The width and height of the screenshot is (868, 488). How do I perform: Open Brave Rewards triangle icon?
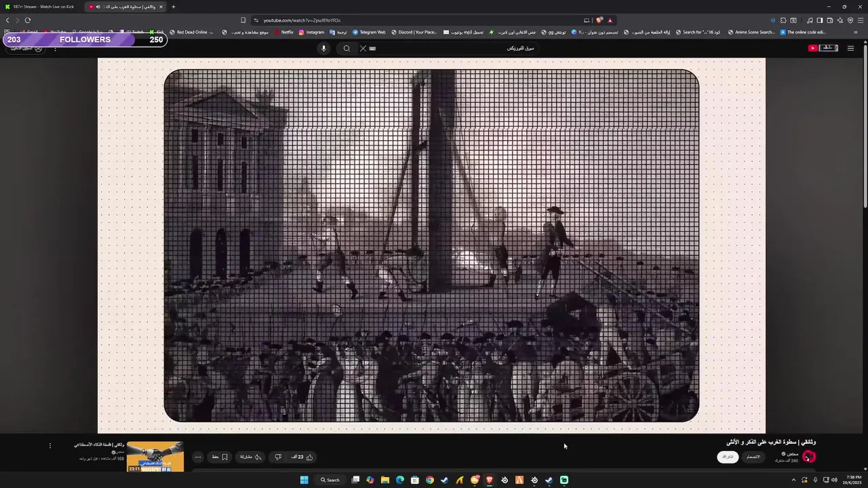click(x=610, y=20)
